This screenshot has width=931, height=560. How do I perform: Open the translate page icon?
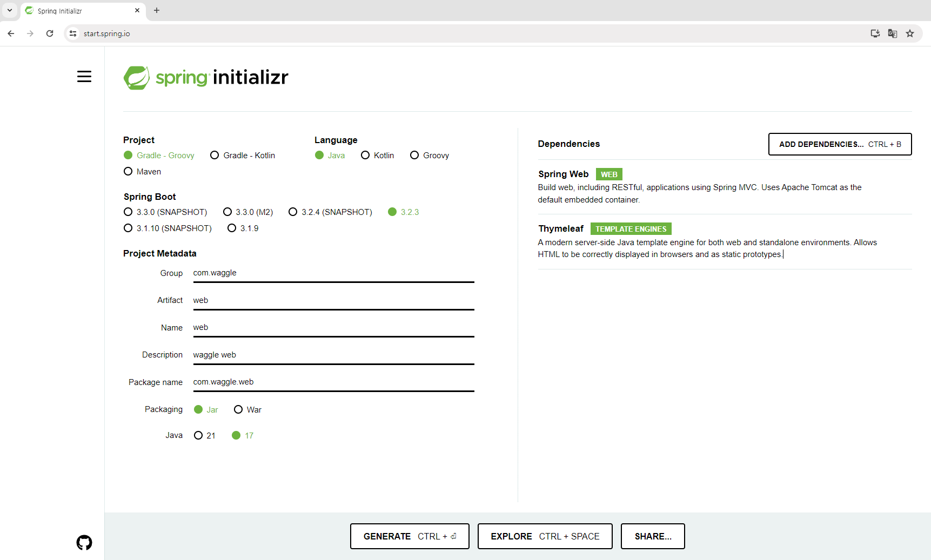click(x=893, y=33)
